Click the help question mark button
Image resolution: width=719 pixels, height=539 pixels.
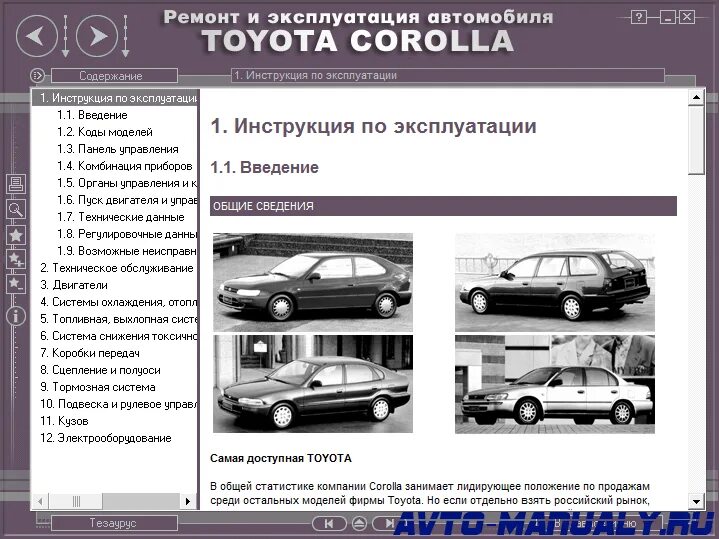638,17
